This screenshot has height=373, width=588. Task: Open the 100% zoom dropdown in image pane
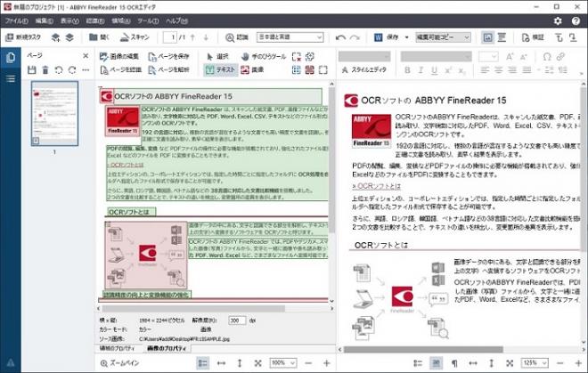pos(283,363)
